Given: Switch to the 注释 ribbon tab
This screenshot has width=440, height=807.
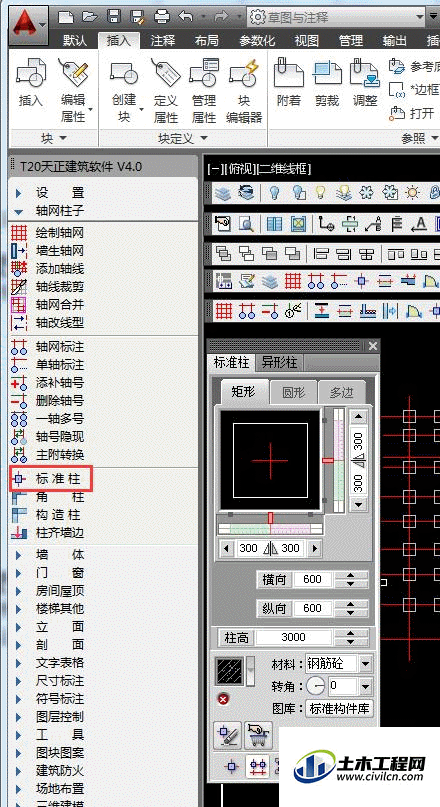Looking at the screenshot, I should (163, 41).
